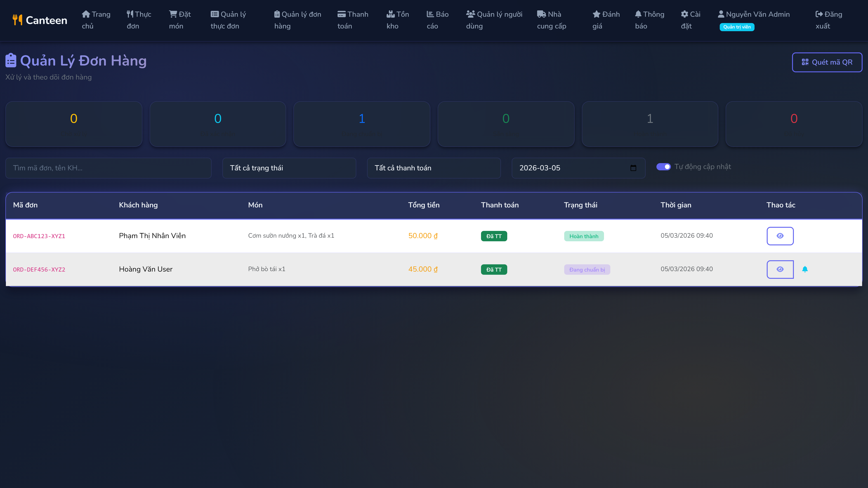Image resolution: width=868 pixels, height=488 pixels.
Task: Click Phở bò tái x1 item
Action: [267, 269]
